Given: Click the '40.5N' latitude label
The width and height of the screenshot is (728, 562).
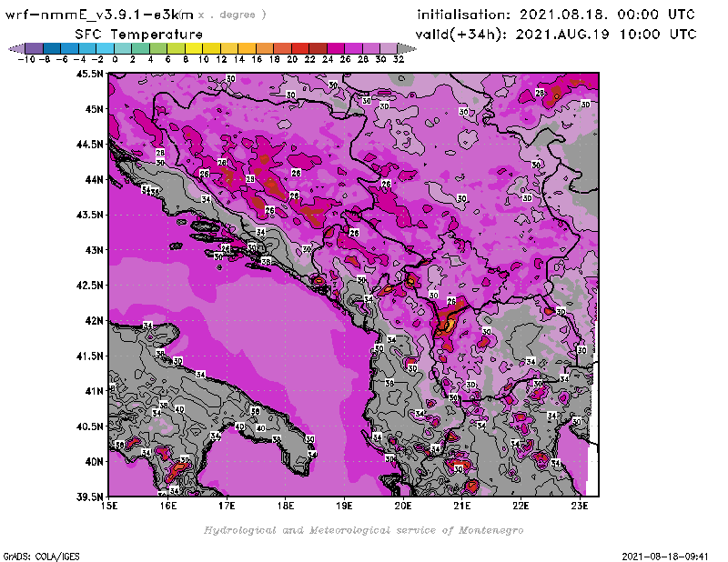Looking at the screenshot, I should (x=89, y=427).
